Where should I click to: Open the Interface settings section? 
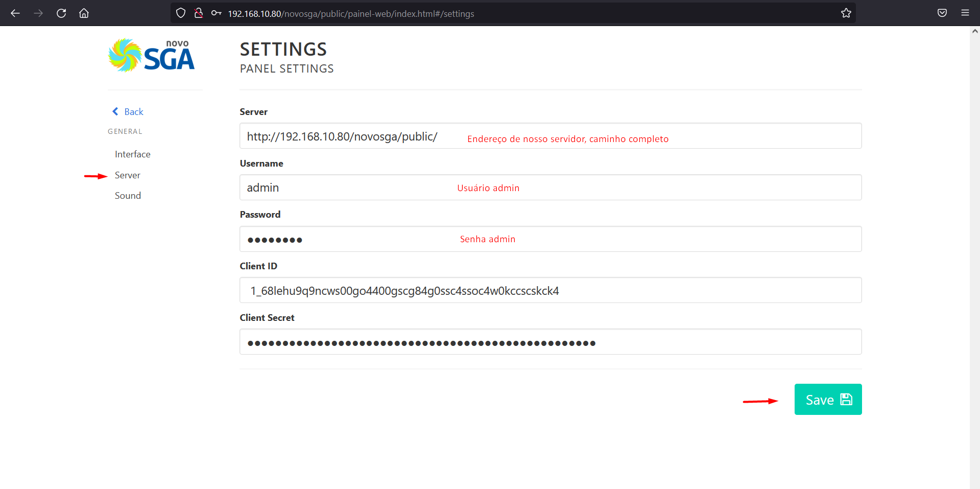coord(132,154)
